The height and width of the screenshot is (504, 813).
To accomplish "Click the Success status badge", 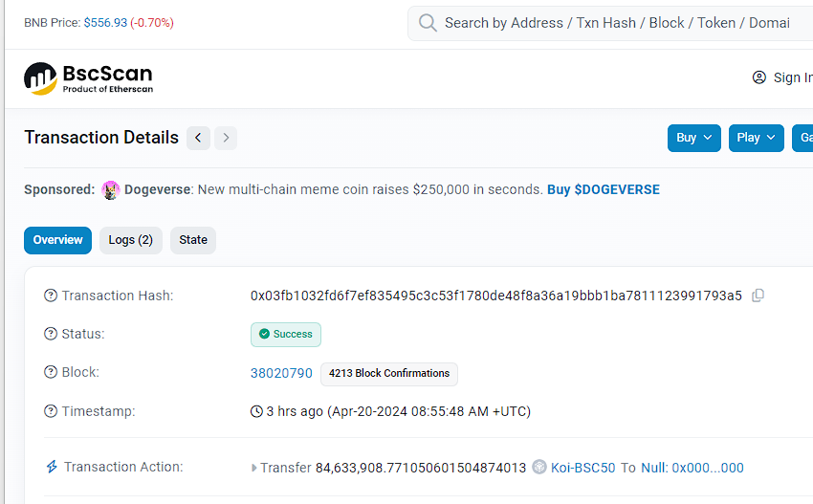I will coord(286,335).
